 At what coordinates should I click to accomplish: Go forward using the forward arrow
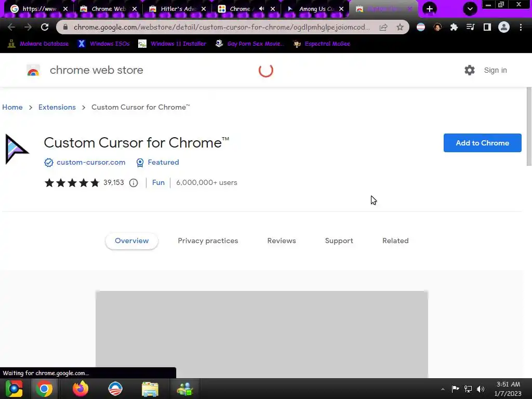coord(28,27)
